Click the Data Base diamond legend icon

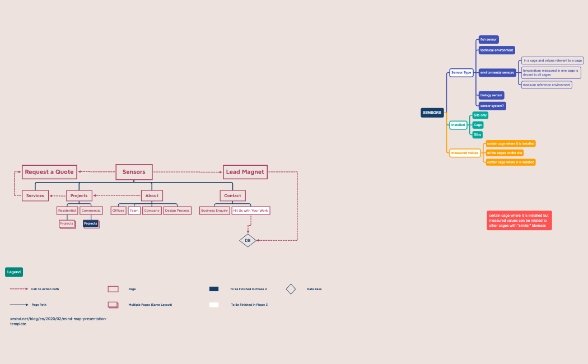tap(291, 289)
